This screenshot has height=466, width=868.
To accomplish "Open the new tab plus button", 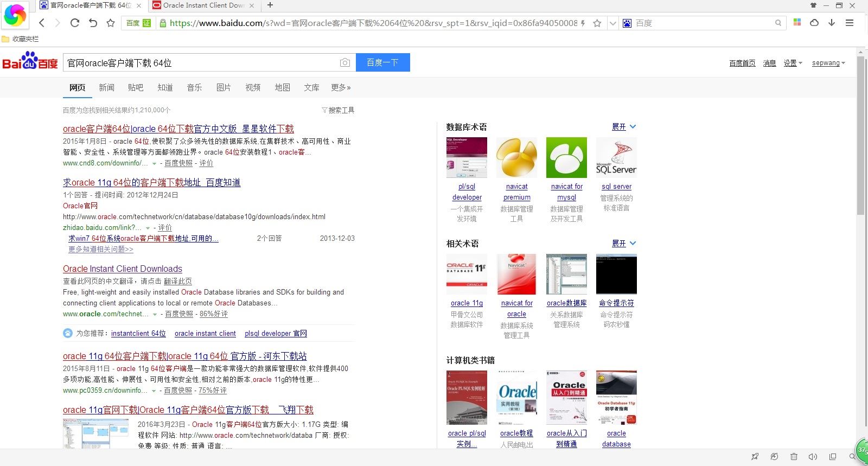I will (270, 5).
